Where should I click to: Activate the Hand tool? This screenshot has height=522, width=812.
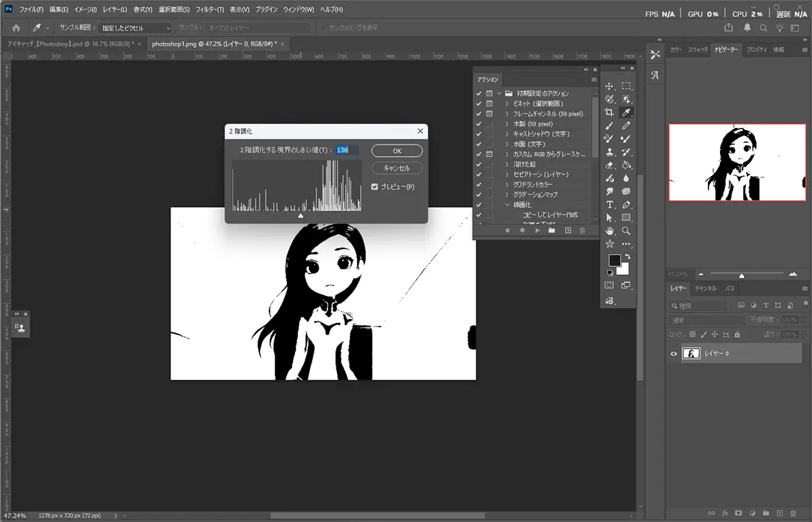click(x=610, y=231)
